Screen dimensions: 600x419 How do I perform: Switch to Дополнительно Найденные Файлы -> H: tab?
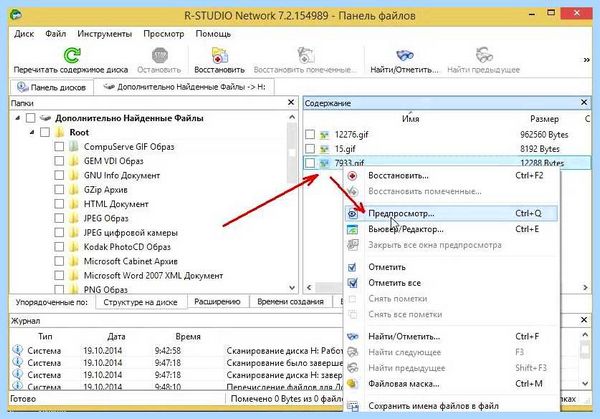[184, 87]
